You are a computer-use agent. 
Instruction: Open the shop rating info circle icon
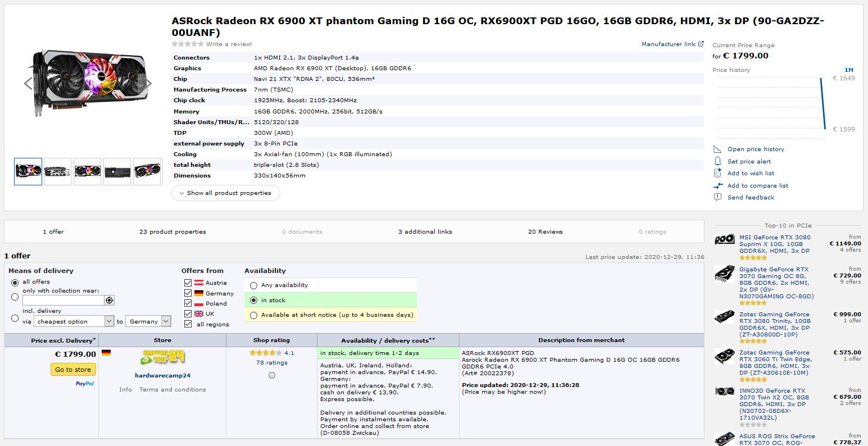point(272,375)
